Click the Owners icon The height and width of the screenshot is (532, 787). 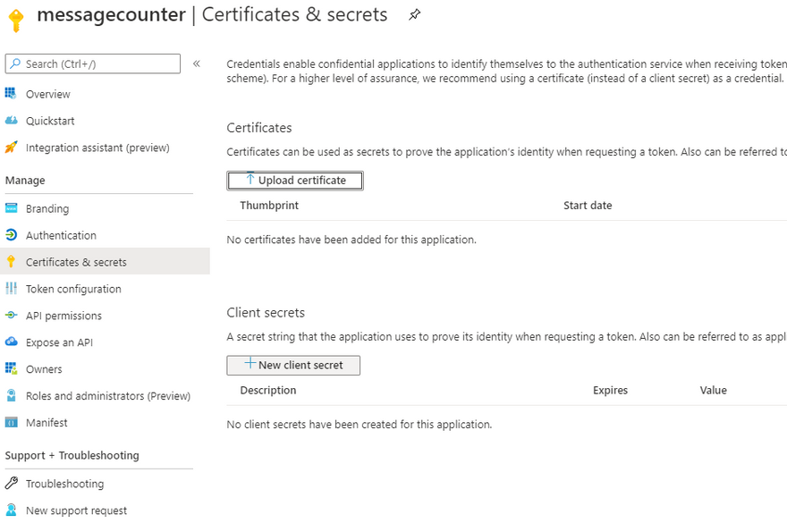coord(11,368)
